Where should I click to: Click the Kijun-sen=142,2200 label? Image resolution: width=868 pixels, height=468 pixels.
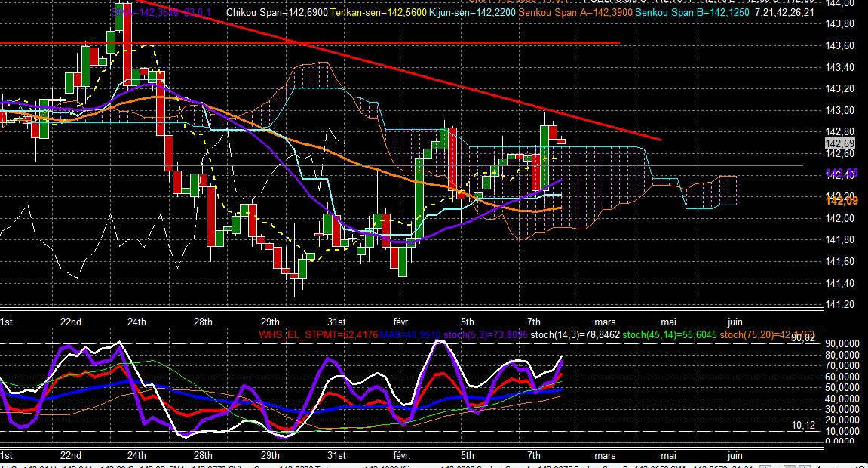[x=472, y=12]
